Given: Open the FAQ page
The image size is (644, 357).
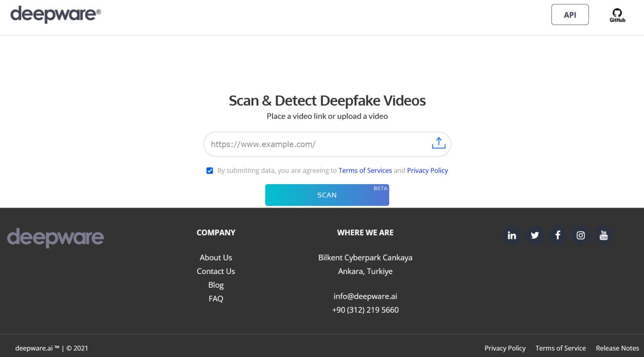Looking at the screenshot, I should tap(216, 298).
